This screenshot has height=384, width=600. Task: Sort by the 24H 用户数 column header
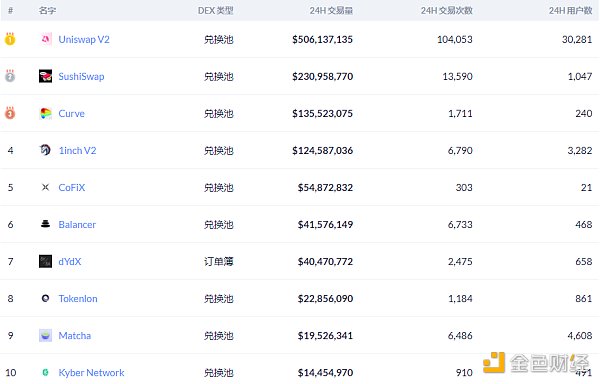click(570, 11)
